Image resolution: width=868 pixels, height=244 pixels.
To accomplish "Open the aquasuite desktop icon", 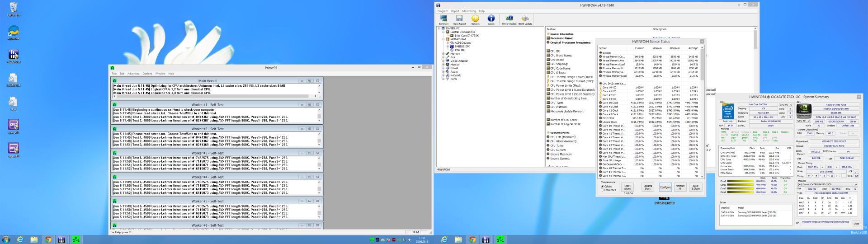I will (x=13, y=33).
